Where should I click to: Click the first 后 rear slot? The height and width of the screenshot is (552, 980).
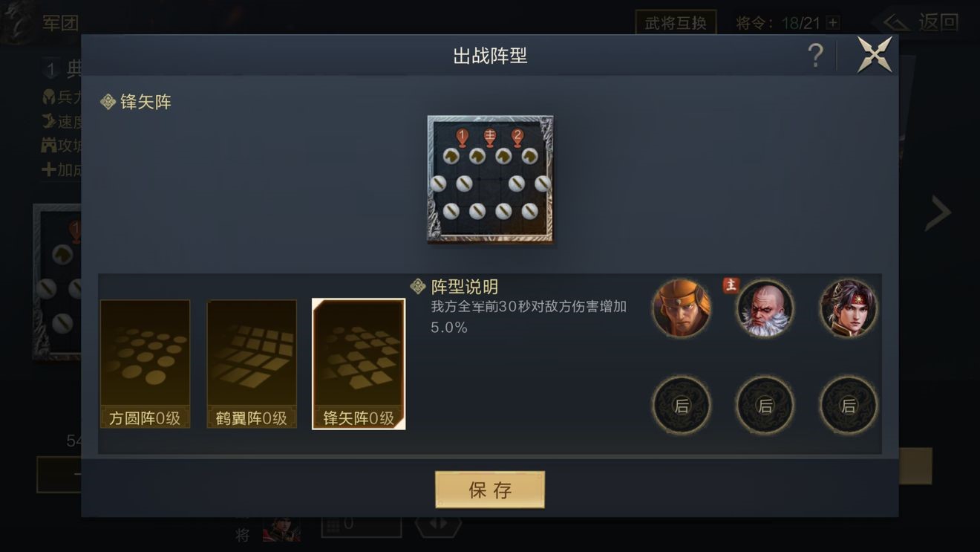(681, 406)
